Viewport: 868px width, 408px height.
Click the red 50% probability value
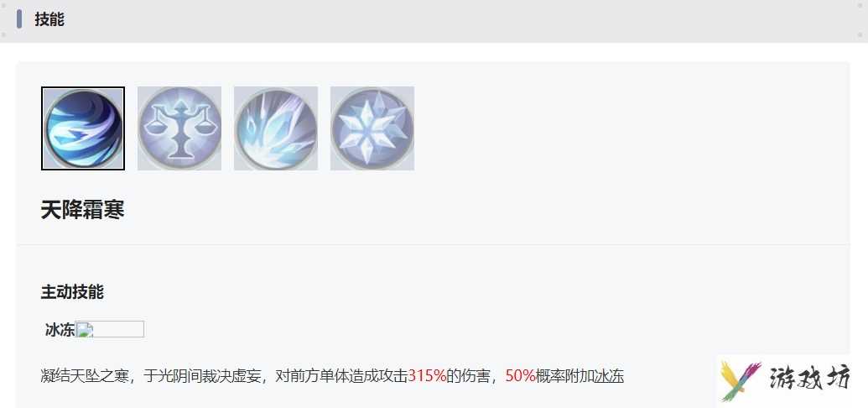(x=520, y=376)
